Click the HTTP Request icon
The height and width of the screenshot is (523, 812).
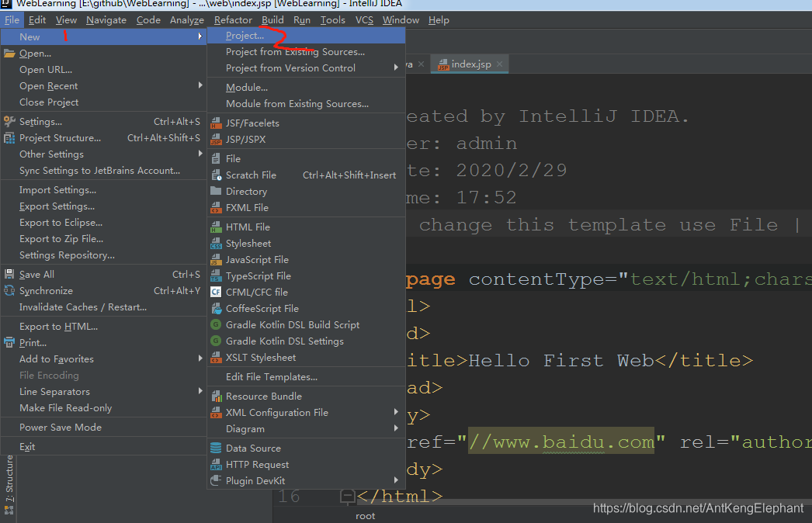tap(216, 465)
